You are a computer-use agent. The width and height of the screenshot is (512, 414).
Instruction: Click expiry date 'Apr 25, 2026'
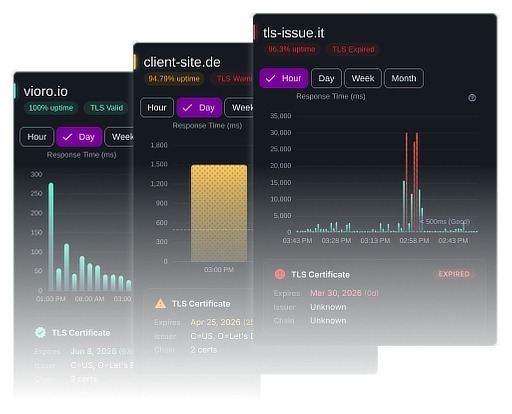point(215,322)
